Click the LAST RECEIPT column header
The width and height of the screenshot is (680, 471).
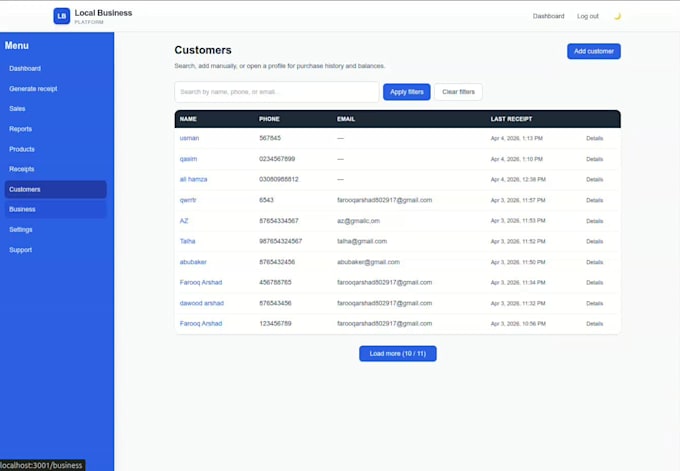point(511,119)
